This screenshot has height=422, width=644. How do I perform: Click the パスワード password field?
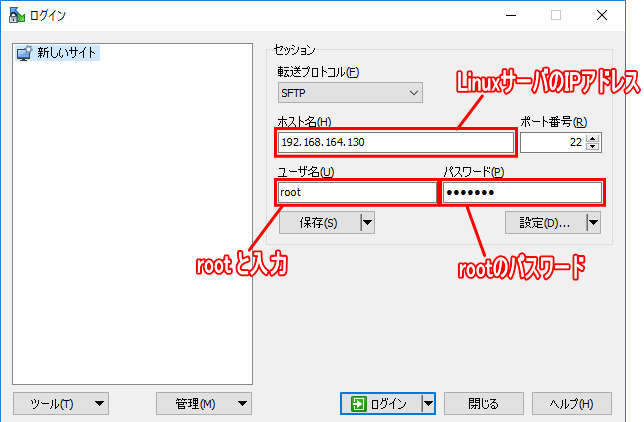point(522,192)
